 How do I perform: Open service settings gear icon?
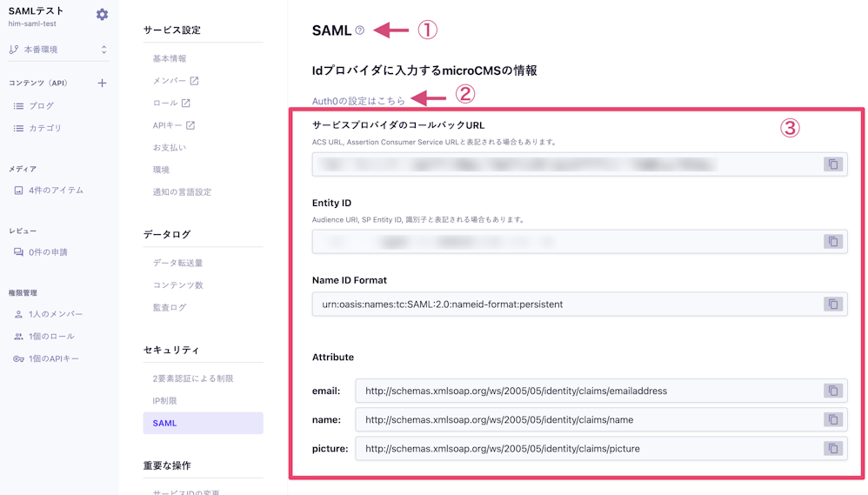[102, 15]
